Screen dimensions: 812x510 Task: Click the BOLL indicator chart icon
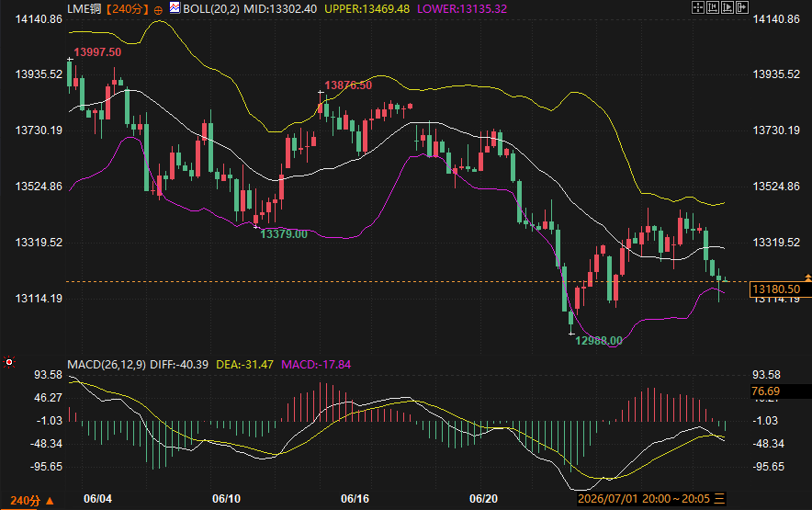(x=175, y=7)
